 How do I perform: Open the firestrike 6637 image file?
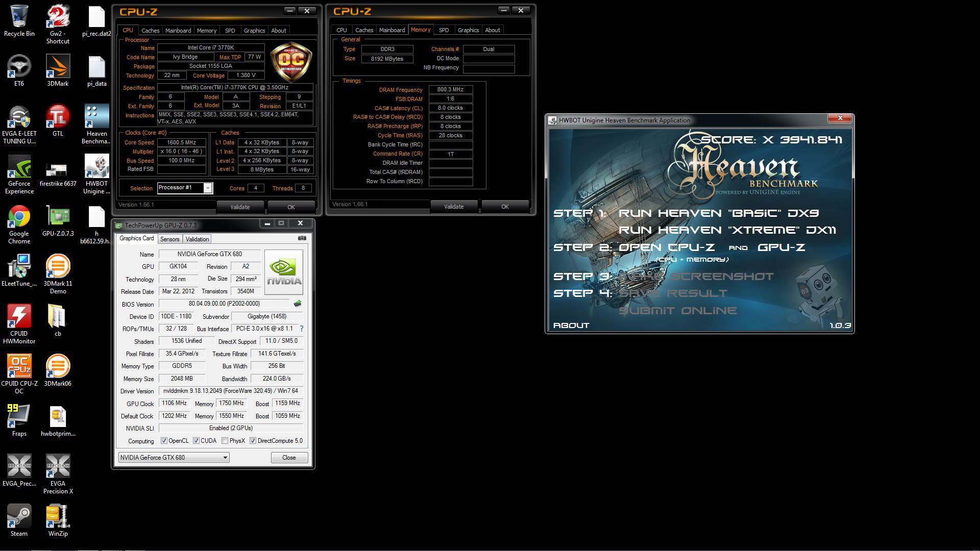[58, 174]
